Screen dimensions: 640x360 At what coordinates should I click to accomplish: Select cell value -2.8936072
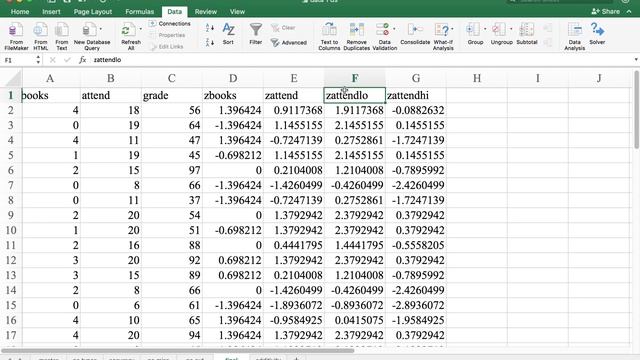point(416,305)
